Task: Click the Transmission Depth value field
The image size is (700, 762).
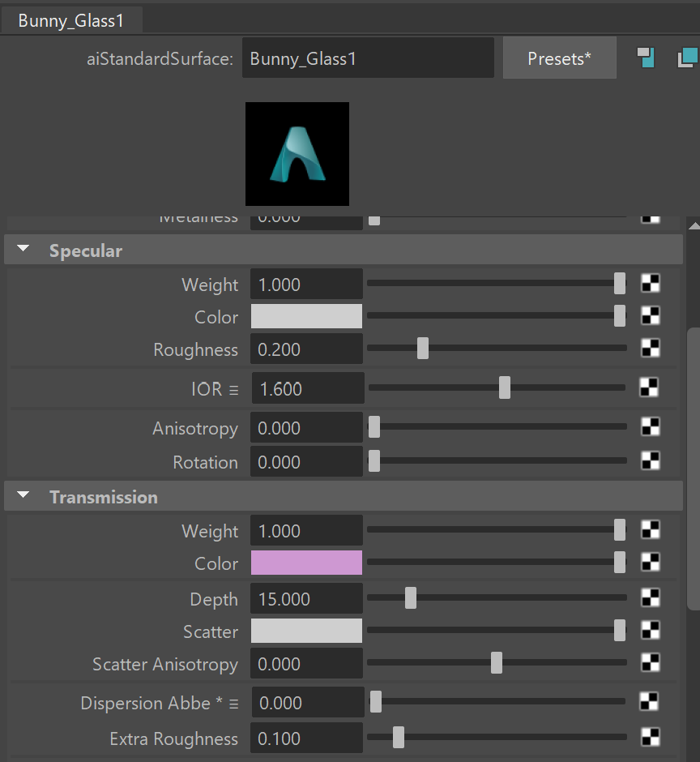Action: click(x=306, y=600)
